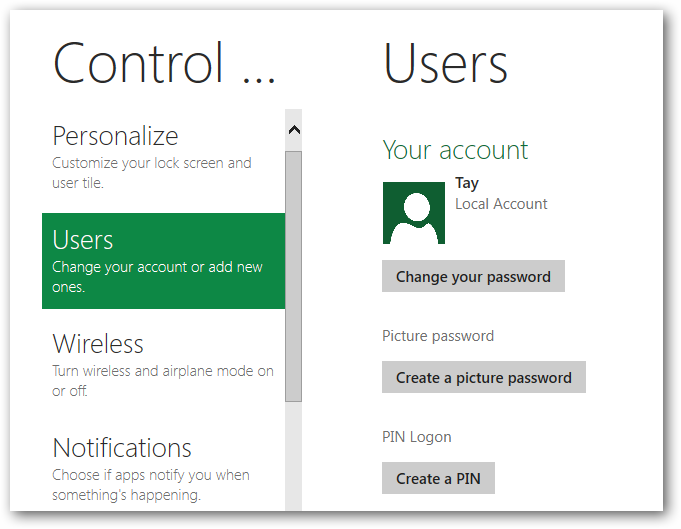This screenshot has height=529, width=681.
Task: Click the user account avatar picture
Action: point(413,213)
